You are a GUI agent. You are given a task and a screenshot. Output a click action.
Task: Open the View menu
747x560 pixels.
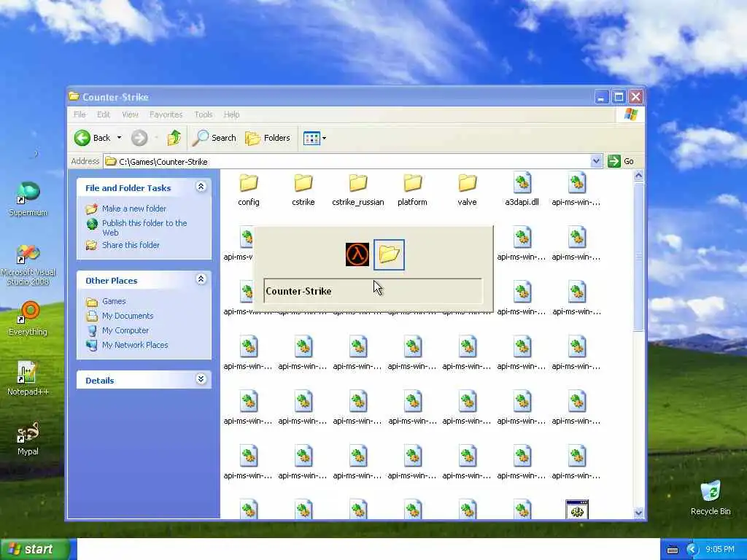130,114
